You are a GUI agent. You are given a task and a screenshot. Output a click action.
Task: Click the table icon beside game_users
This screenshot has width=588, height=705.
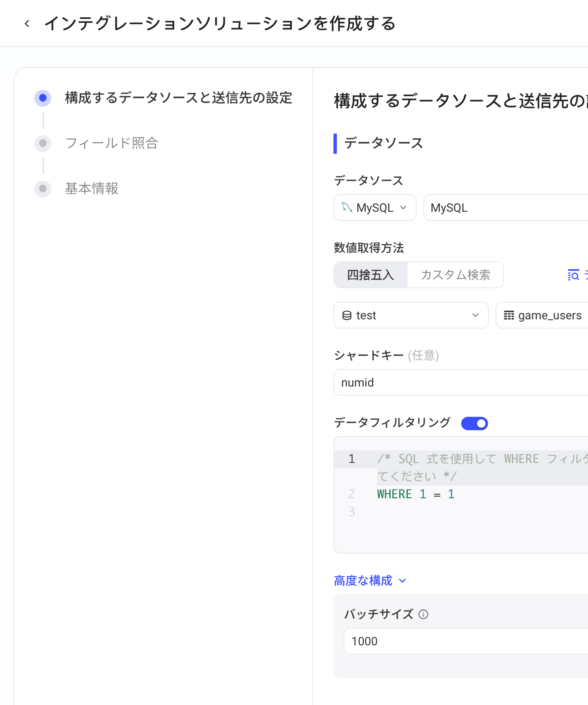(x=509, y=315)
